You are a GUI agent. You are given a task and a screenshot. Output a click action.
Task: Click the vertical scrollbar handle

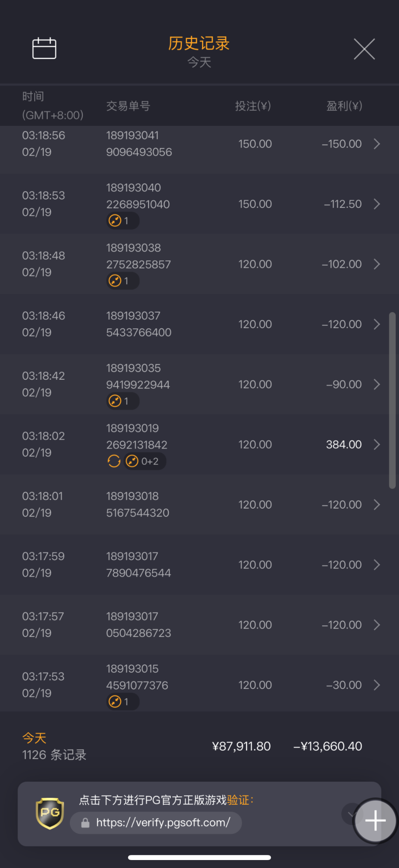coord(392,400)
